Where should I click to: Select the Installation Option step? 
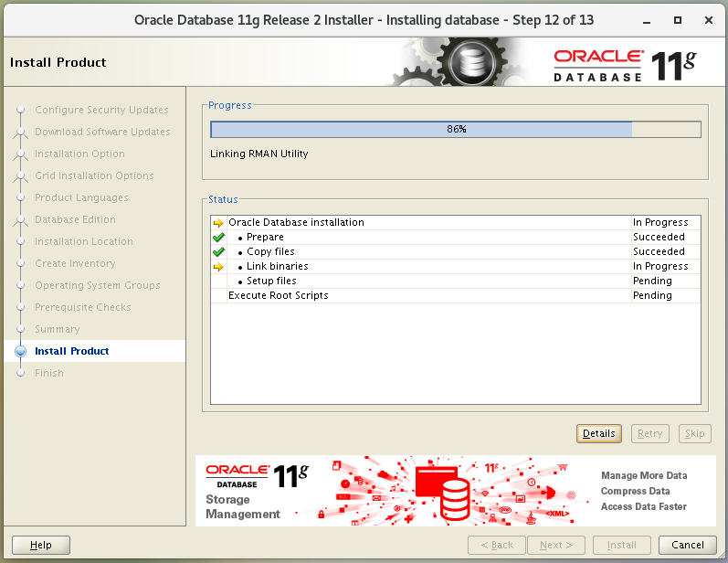[x=79, y=154]
